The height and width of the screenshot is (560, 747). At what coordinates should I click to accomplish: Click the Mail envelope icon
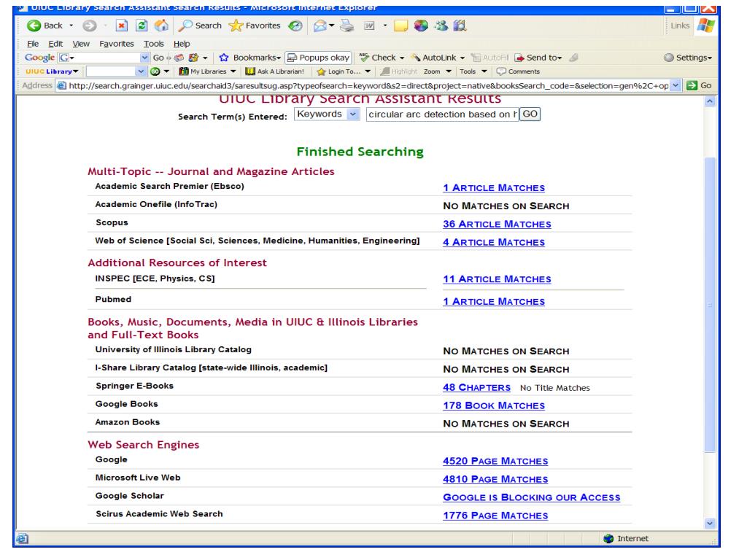click(x=320, y=26)
